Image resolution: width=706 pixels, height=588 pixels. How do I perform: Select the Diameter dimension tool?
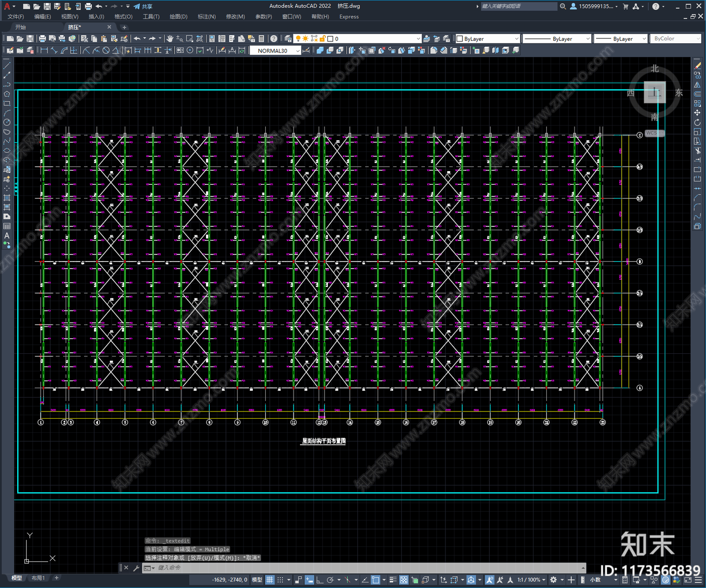(x=106, y=51)
